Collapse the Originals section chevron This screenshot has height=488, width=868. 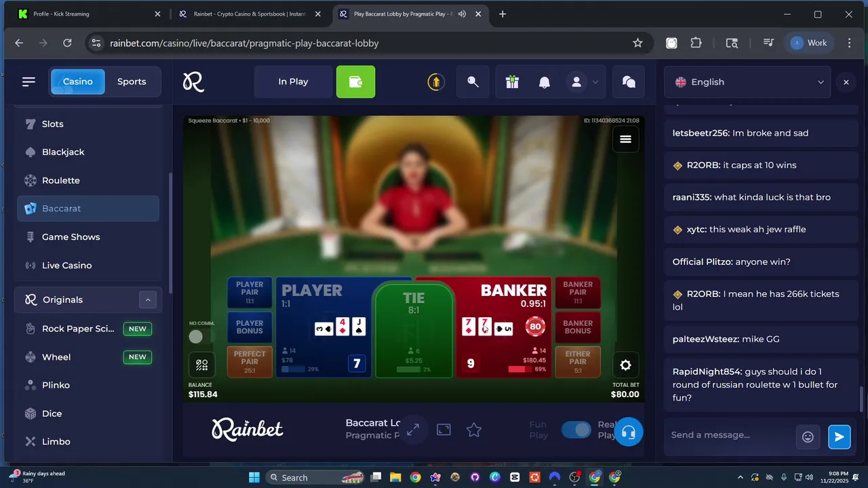click(x=147, y=300)
